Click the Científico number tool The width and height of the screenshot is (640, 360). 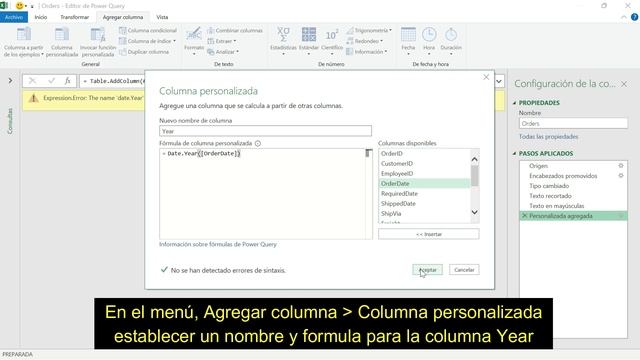click(x=332, y=41)
